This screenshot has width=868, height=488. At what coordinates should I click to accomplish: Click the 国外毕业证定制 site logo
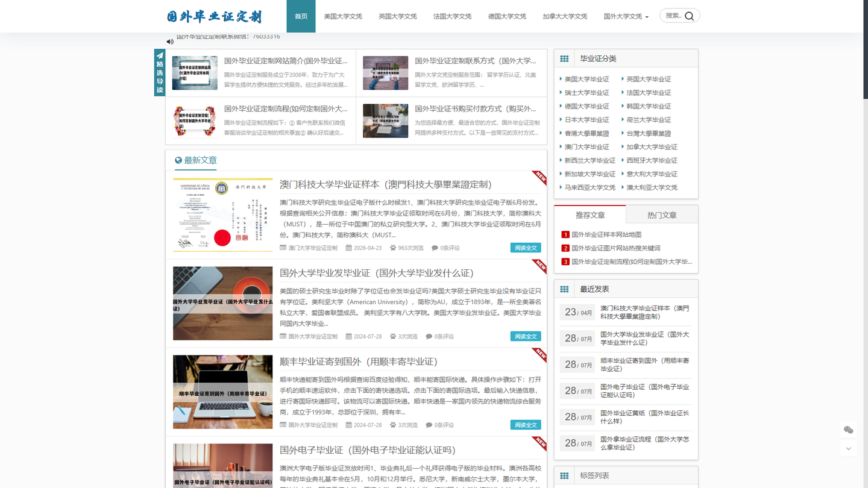(214, 16)
